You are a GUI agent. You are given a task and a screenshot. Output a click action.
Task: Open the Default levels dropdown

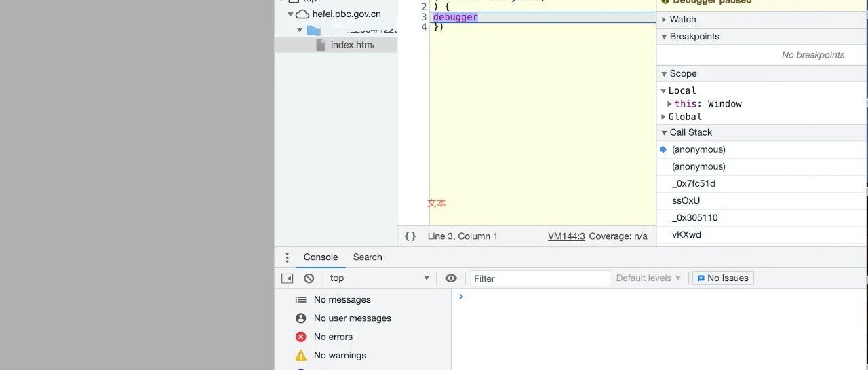coord(648,278)
